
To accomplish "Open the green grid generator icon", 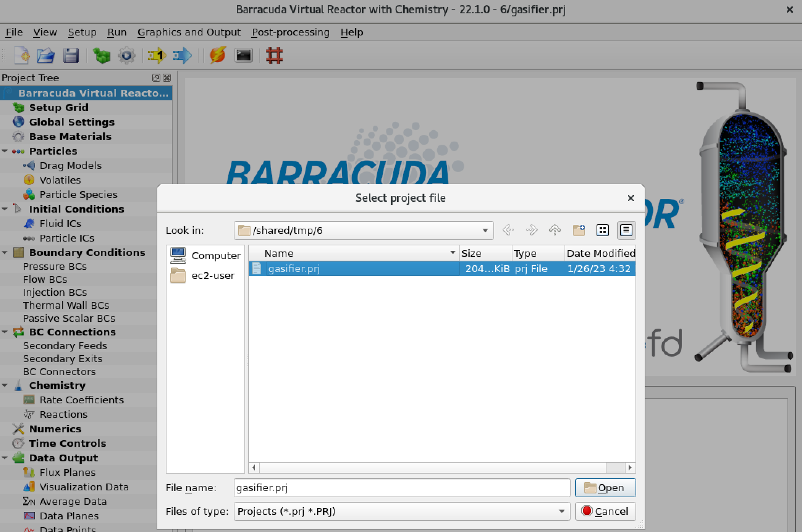I will click(102, 56).
